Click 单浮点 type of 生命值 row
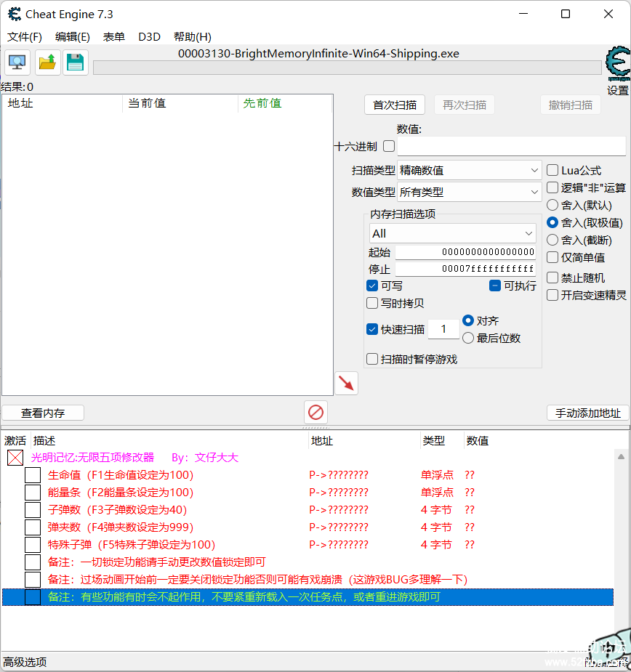631x672 pixels. tap(437, 475)
